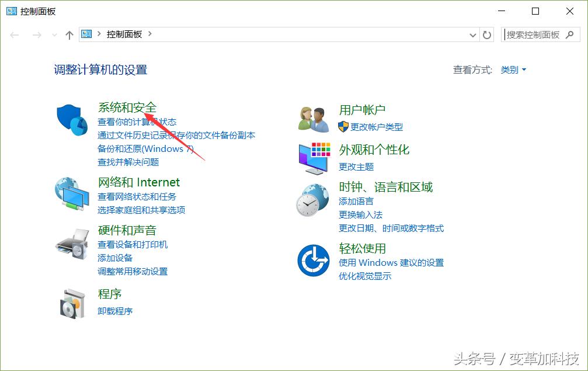Open the Hardware and Sound printer icon
Viewport: 588px width, 371px height.
coord(72,244)
